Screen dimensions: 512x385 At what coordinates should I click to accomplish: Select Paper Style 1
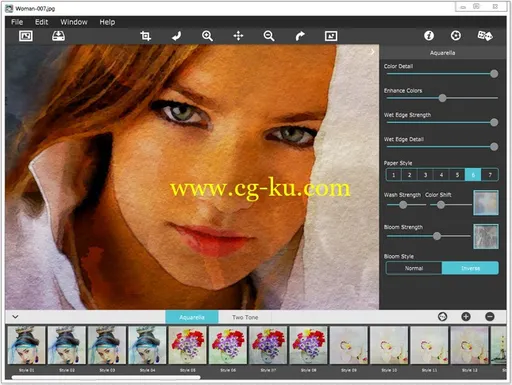coord(394,175)
